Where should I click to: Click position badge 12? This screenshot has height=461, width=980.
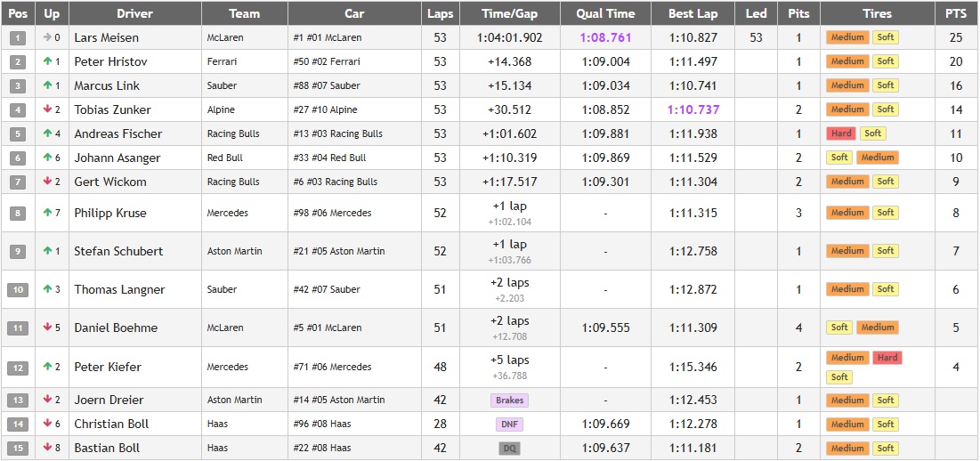(18, 368)
